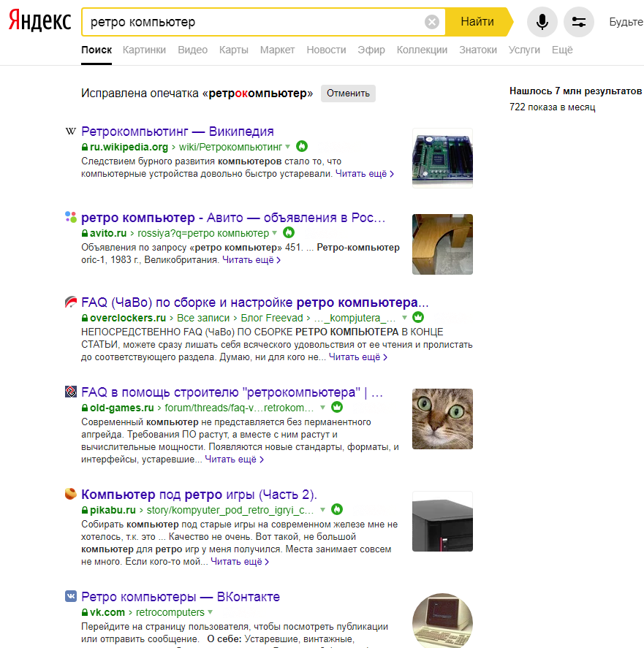The width and height of the screenshot is (644, 648).
Task: Open Компьютер под ретро игры (Часть 2)
Action: coord(199,495)
